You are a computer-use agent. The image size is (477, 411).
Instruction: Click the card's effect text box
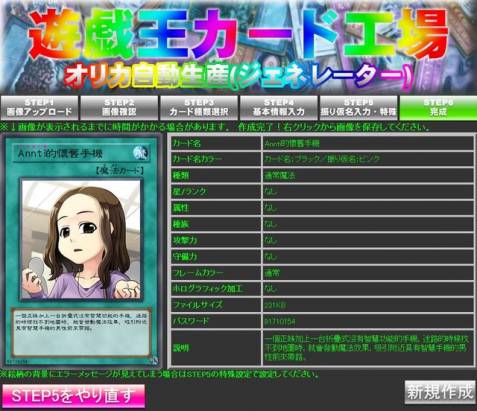(81, 332)
